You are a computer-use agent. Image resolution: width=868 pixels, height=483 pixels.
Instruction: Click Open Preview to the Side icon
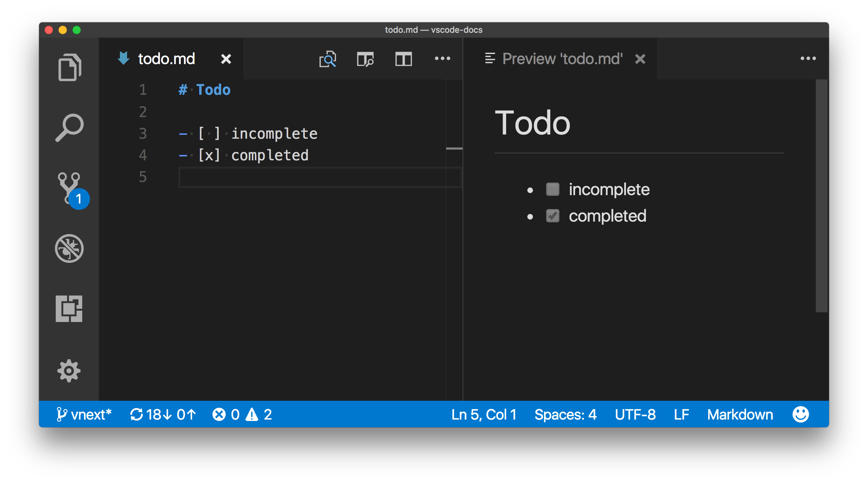365,59
